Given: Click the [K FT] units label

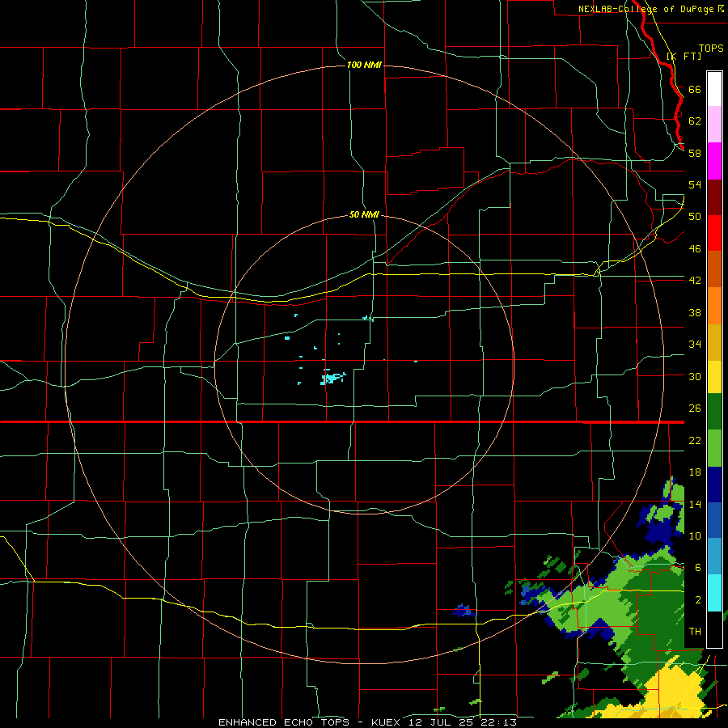Looking at the screenshot, I should 684,56.
